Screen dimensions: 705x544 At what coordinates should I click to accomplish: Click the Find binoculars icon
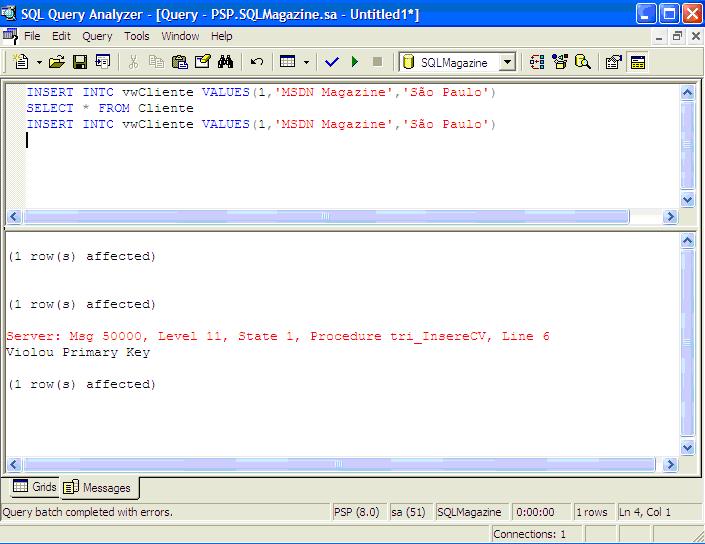[x=225, y=62]
